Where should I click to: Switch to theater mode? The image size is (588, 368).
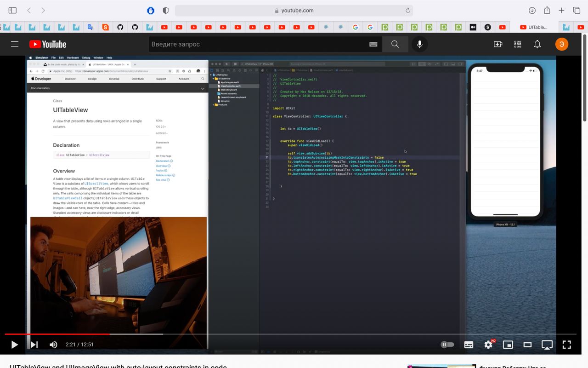pos(527,345)
